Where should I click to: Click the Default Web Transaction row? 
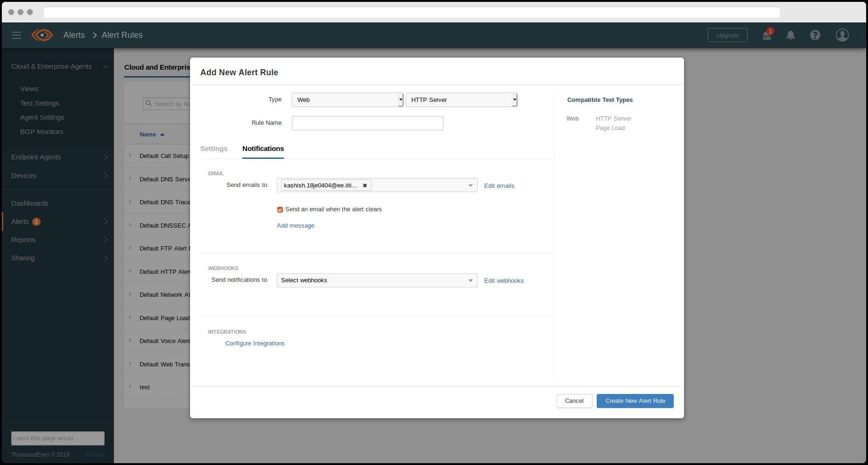[x=157, y=364]
